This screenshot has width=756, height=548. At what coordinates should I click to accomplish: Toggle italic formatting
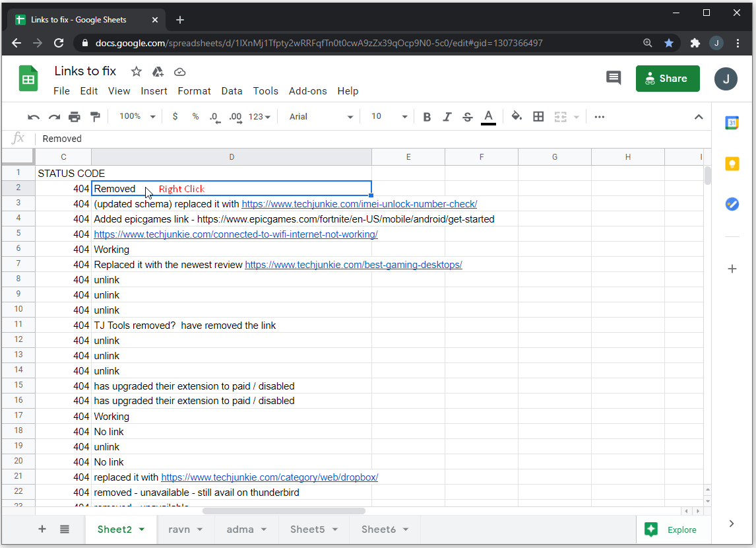(447, 117)
